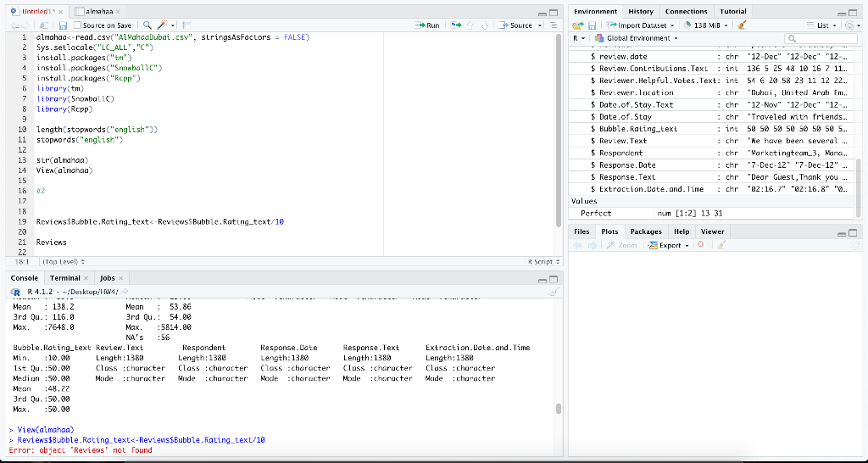Select the Perfect value row in the Environment

[x=713, y=213]
